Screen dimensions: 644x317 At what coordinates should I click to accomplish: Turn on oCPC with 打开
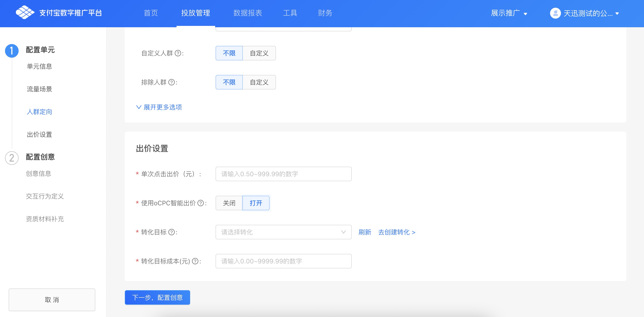[x=256, y=203]
